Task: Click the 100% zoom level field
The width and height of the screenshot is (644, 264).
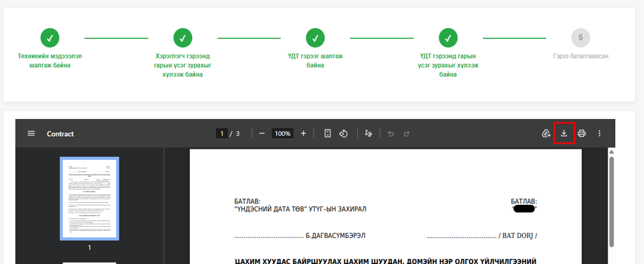Action: (283, 134)
